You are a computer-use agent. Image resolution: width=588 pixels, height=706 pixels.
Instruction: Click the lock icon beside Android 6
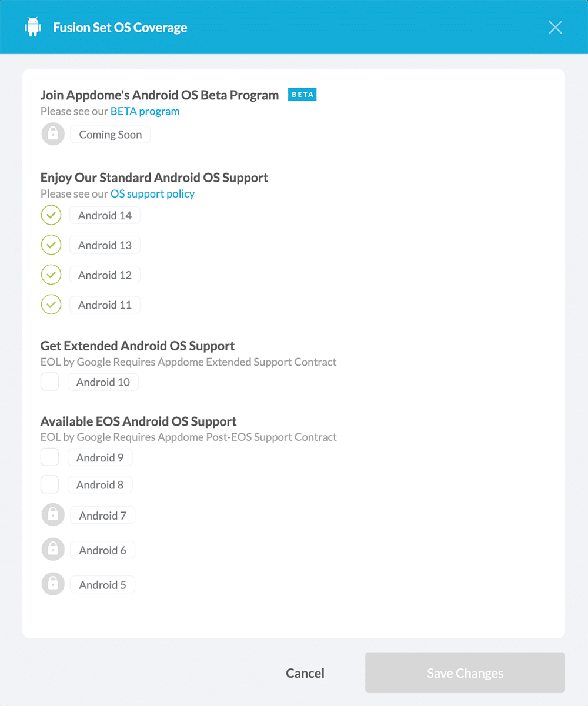pyautogui.click(x=52, y=549)
